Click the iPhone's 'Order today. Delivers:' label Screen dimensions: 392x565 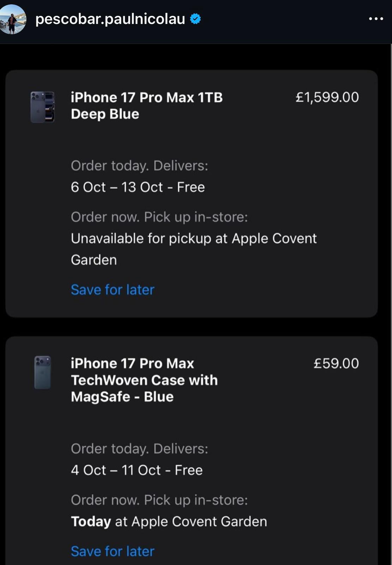pyautogui.click(x=139, y=166)
